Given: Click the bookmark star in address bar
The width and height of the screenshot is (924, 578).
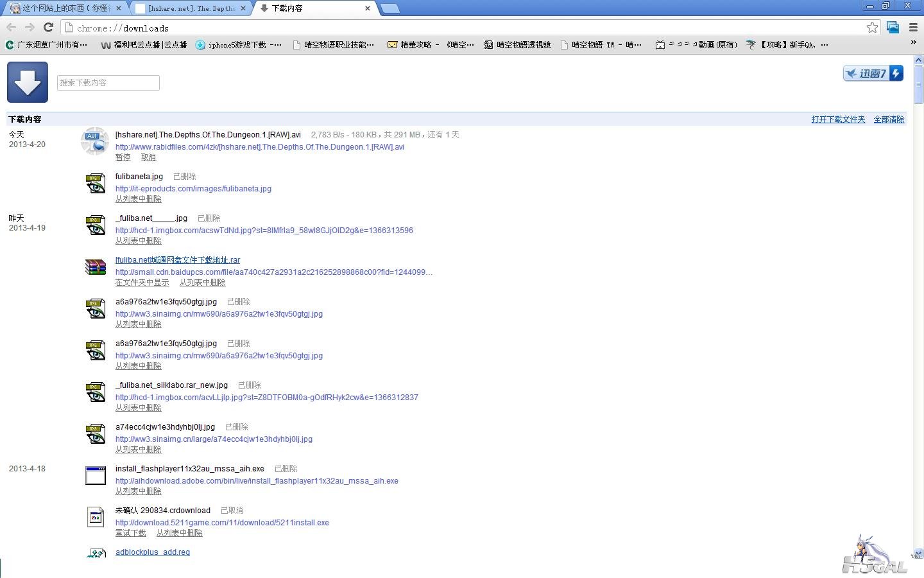Looking at the screenshot, I should coord(872,27).
